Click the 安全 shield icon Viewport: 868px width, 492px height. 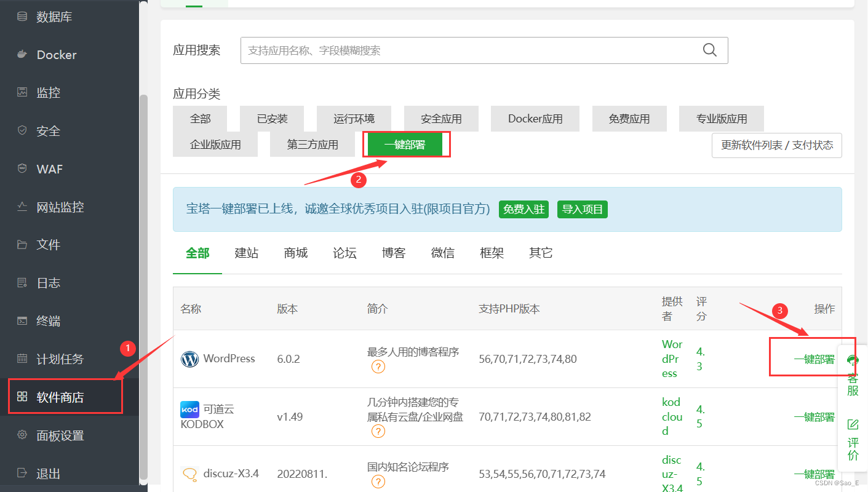coord(22,130)
